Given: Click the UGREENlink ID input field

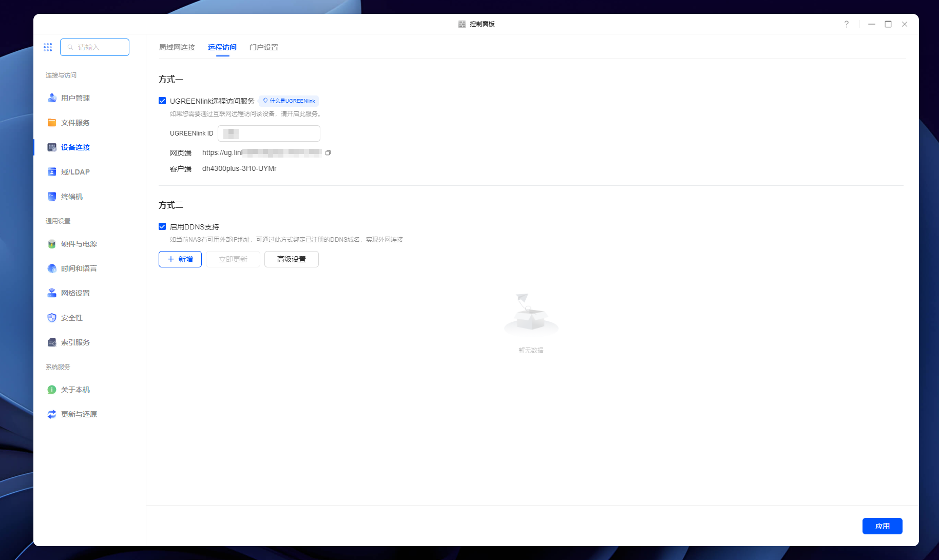Looking at the screenshot, I should pos(269,133).
